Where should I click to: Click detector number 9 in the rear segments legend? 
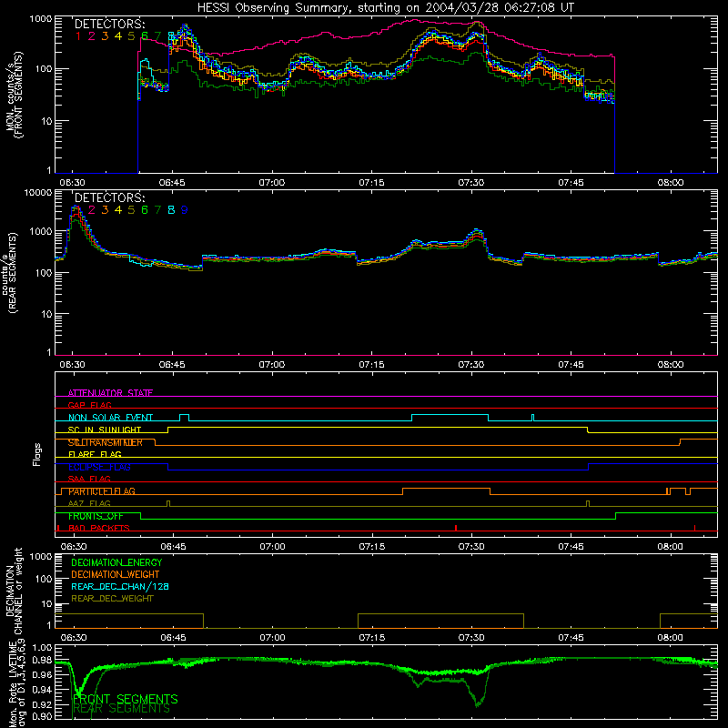pos(185,210)
